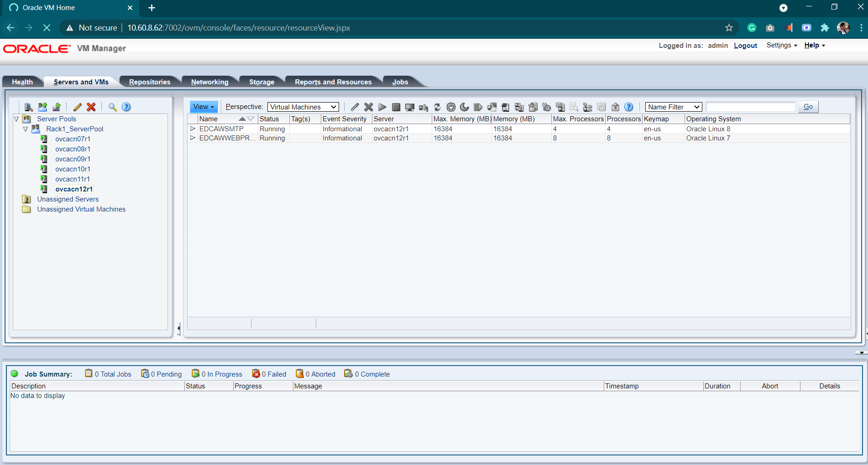The width and height of the screenshot is (868, 465).
Task: Open the Perspective Virtual Machines combo box
Action: (x=303, y=107)
